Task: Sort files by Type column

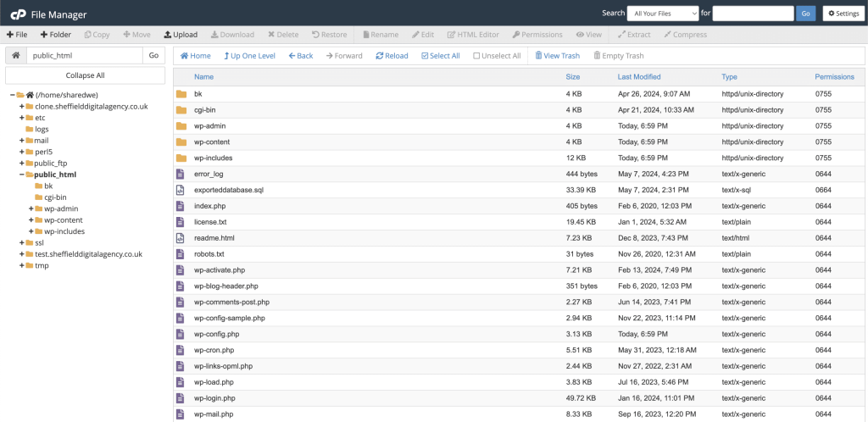Action: pos(729,77)
